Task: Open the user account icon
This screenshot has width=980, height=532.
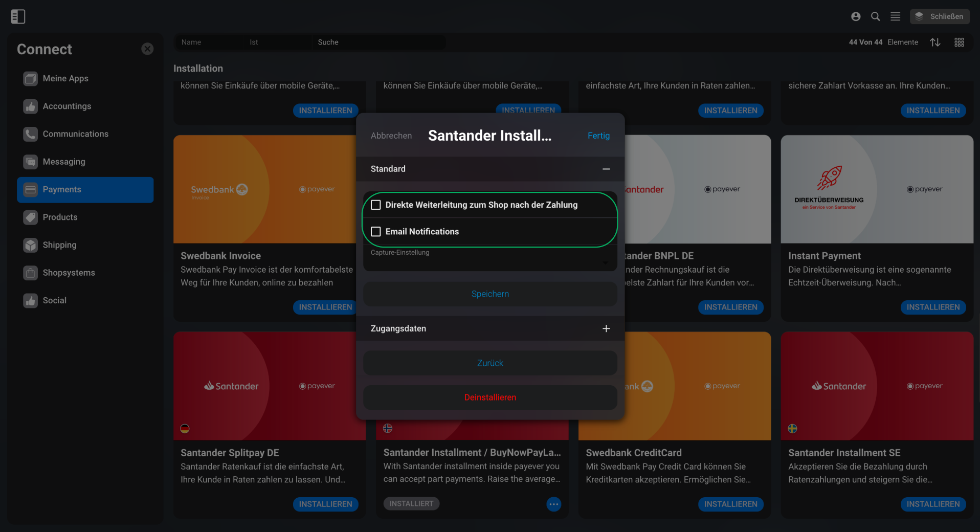Action: click(856, 16)
